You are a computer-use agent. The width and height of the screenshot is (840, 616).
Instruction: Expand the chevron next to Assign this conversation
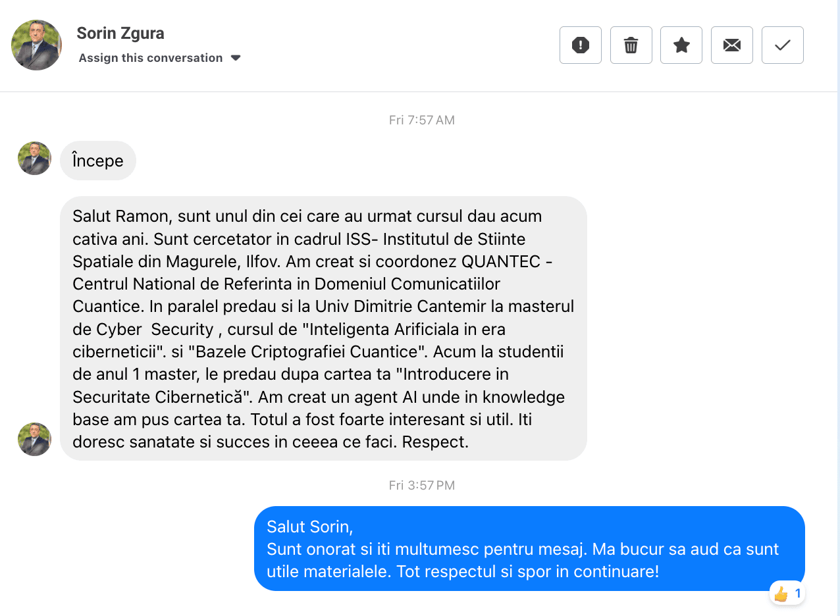coord(236,58)
